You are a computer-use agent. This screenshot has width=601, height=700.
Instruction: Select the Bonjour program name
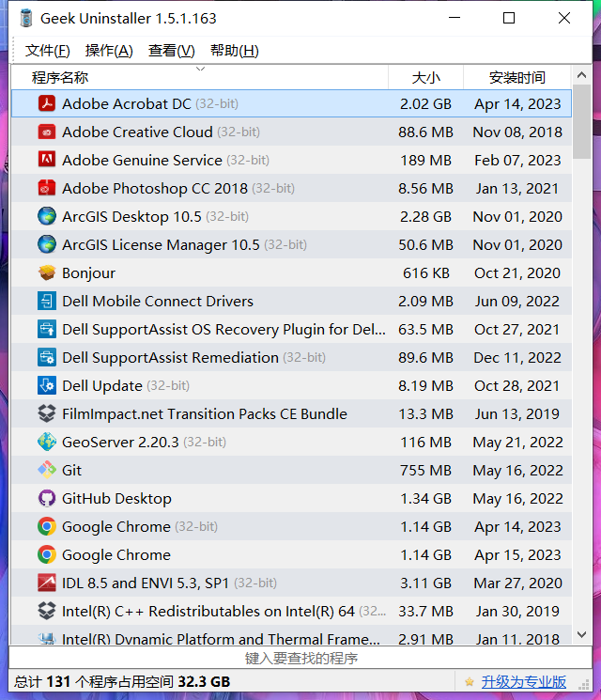88,272
